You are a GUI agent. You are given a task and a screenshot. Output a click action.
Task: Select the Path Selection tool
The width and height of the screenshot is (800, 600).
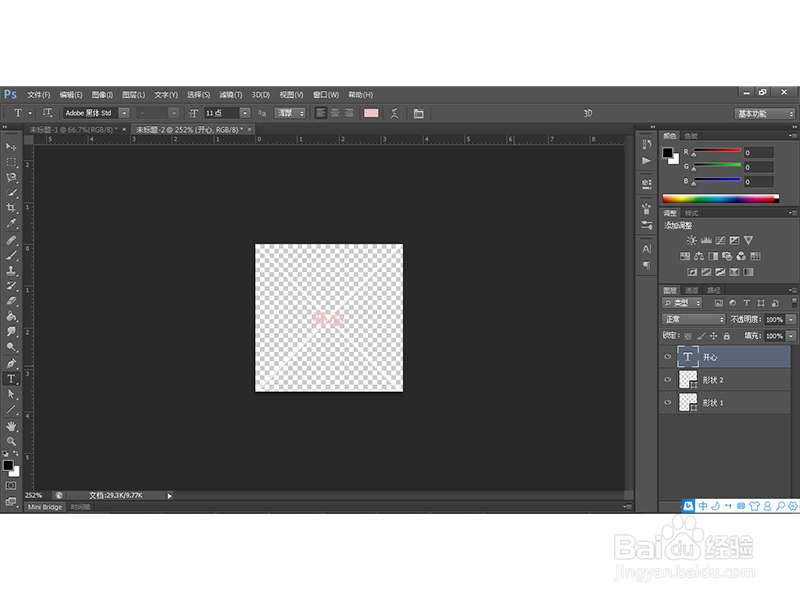(x=11, y=394)
